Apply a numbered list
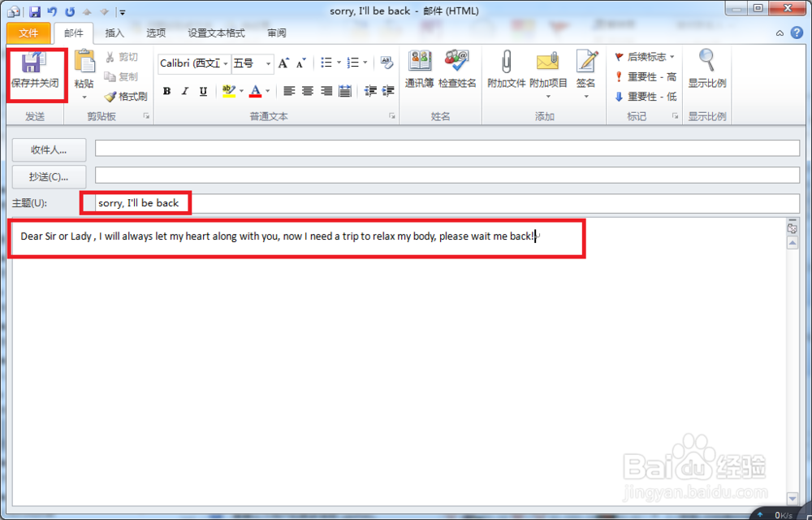The image size is (812, 520). [353, 63]
